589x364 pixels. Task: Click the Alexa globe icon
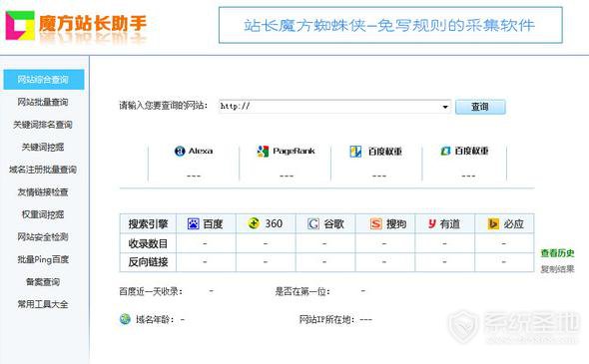click(x=180, y=151)
